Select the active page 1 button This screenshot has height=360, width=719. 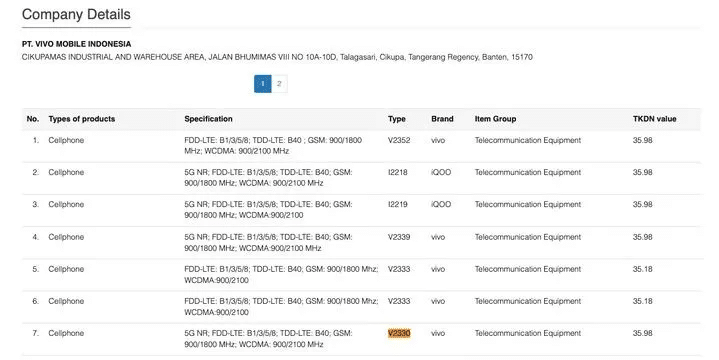pyautogui.click(x=263, y=84)
